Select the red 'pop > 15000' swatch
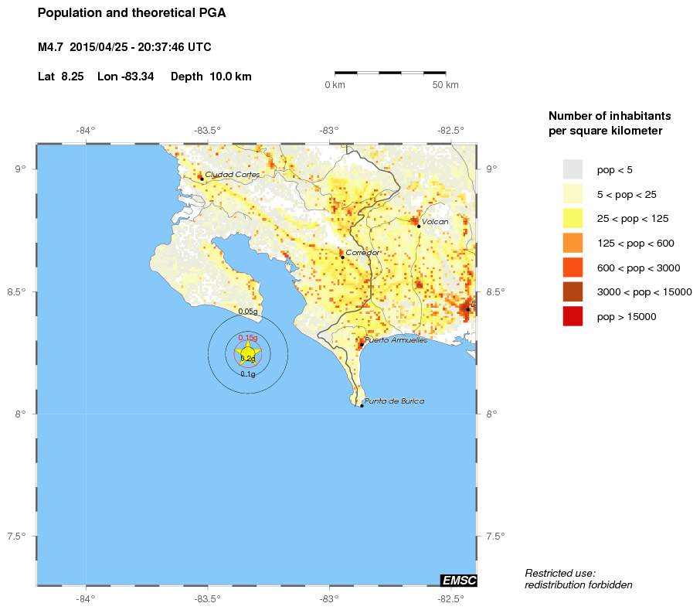 [x=573, y=316]
